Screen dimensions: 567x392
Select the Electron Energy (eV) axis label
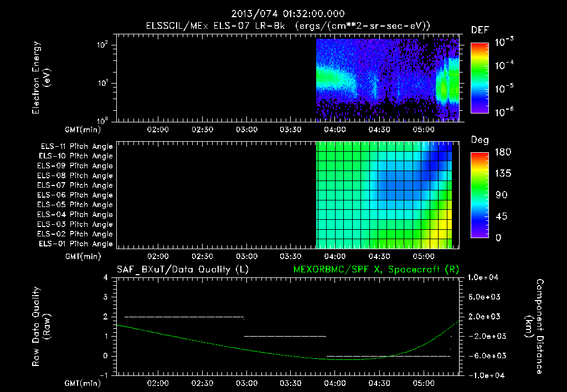41,78
